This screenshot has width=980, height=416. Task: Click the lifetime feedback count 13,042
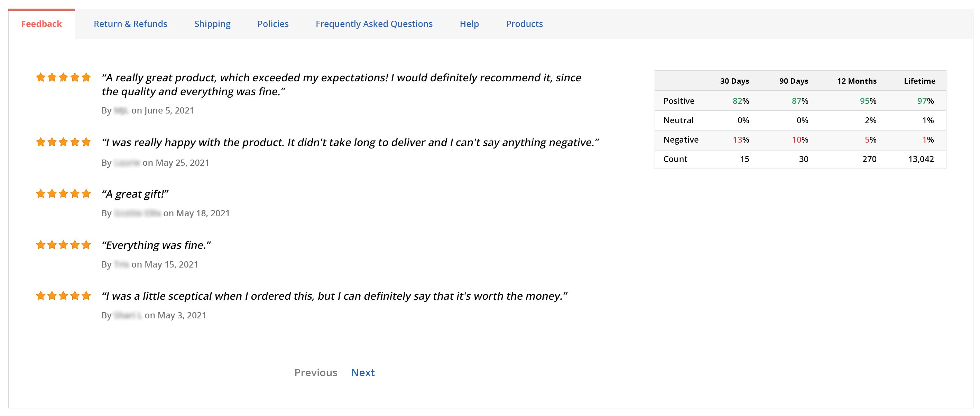pos(921,159)
